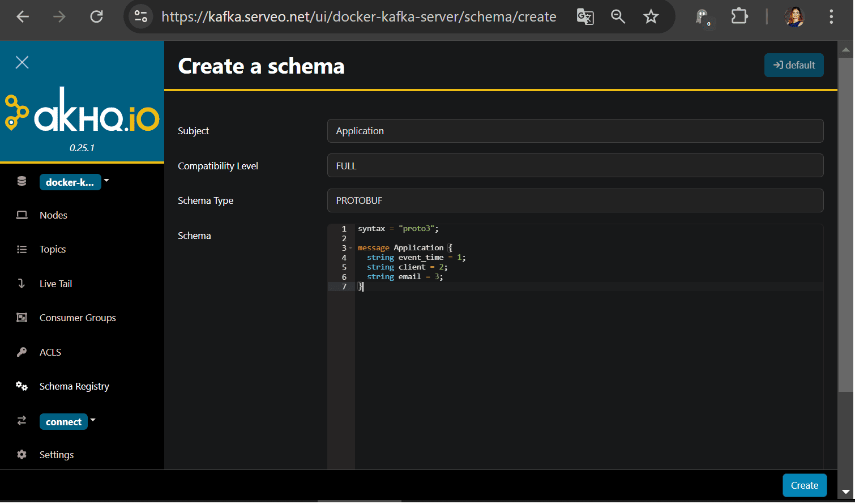Open the browser extensions puzzle icon
855x504 pixels.
[739, 16]
